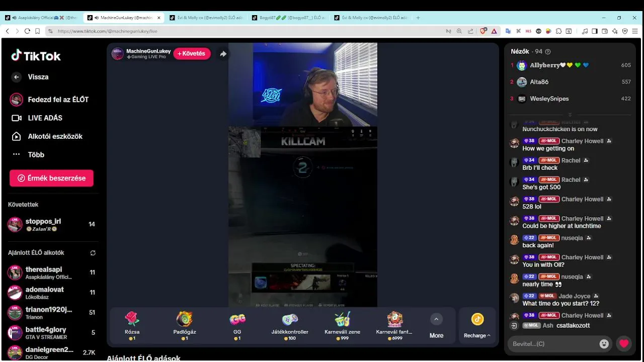Open the translate extension icon

(508, 31)
